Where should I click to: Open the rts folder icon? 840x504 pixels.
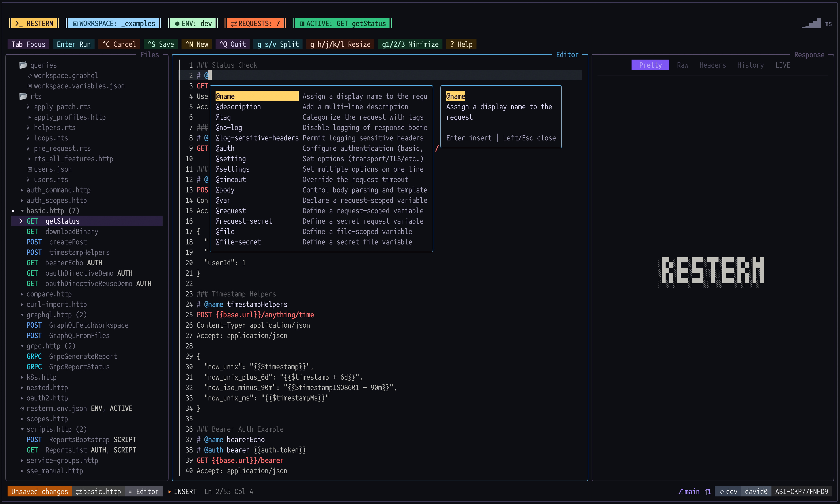(23, 96)
